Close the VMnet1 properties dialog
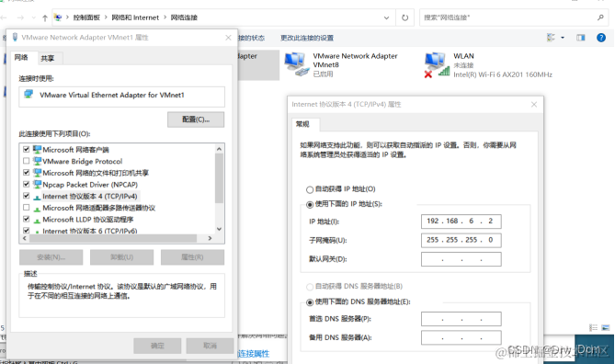 click(x=228, y=38)
